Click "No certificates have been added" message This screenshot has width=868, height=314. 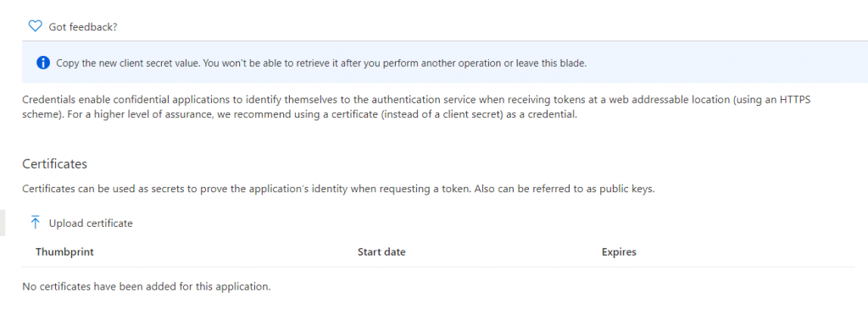pos(146,287)
